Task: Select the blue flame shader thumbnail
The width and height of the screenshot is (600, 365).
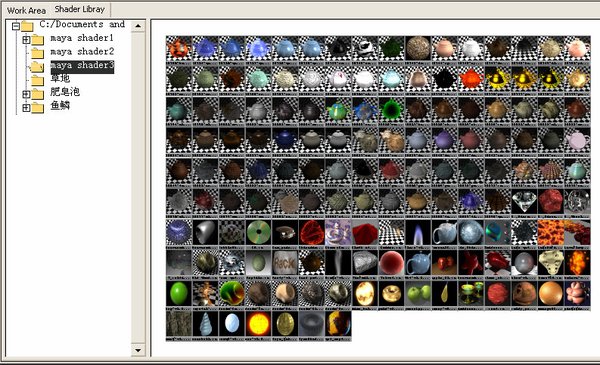Action: pyautogui.click(x=418, y=232)
